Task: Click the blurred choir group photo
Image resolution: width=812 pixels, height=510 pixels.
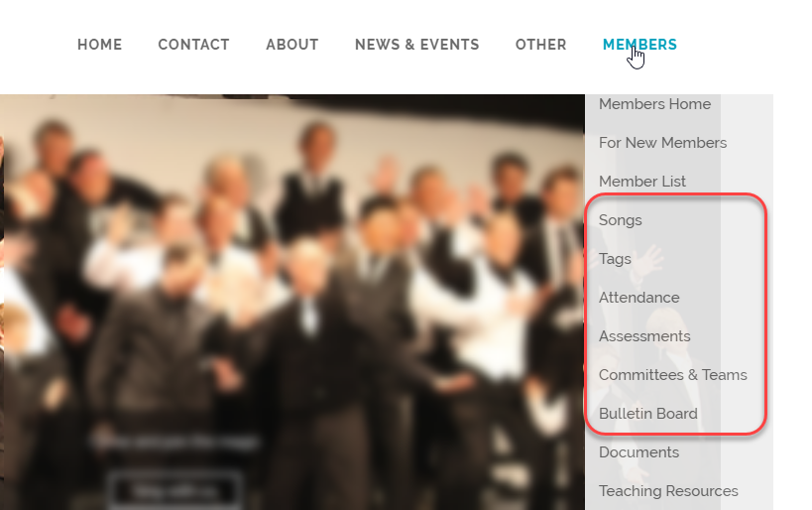Action: 292,303
